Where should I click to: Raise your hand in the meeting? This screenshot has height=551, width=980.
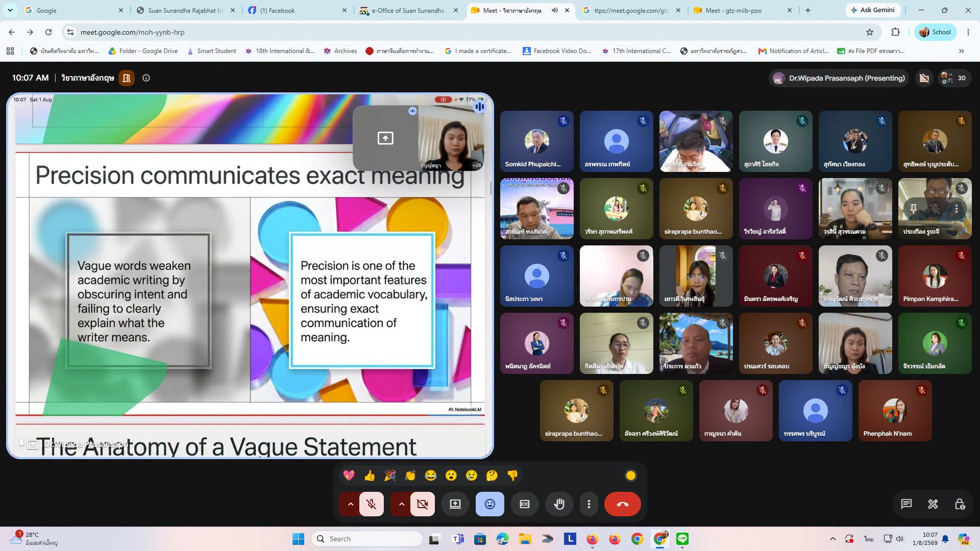[x=559, y=504]
